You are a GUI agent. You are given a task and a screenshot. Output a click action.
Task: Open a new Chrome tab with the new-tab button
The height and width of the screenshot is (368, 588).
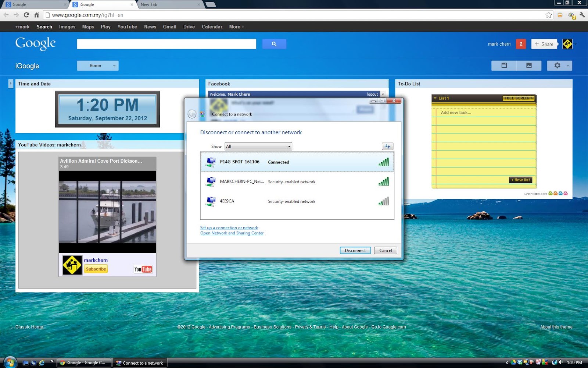[x=211, y=4]
